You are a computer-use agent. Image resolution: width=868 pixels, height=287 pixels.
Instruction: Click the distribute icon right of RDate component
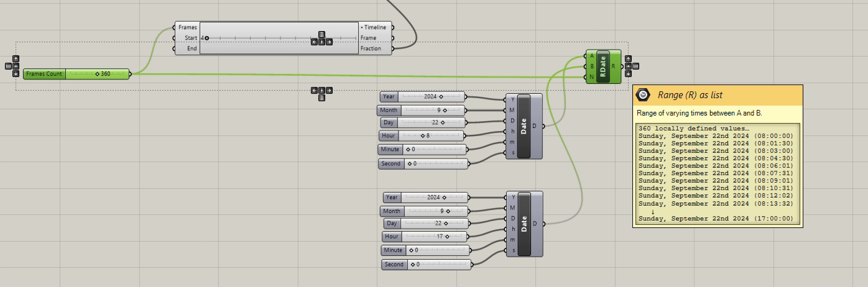635,66
